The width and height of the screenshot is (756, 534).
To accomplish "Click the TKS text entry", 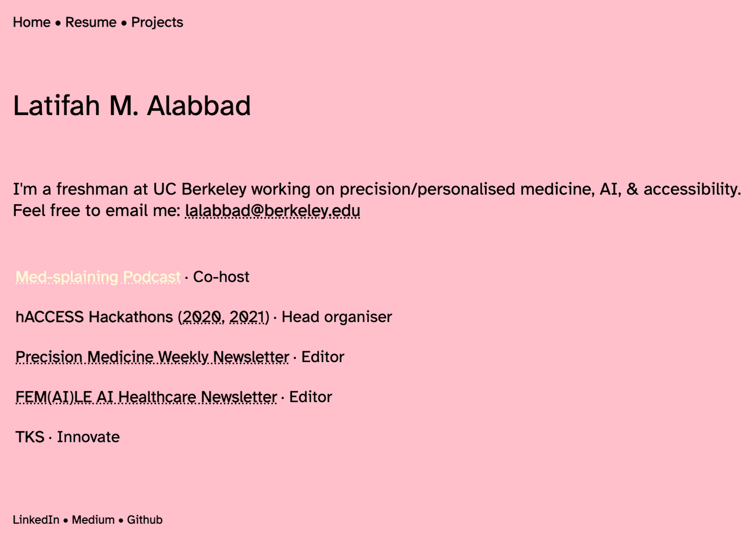I will [30, 437].
